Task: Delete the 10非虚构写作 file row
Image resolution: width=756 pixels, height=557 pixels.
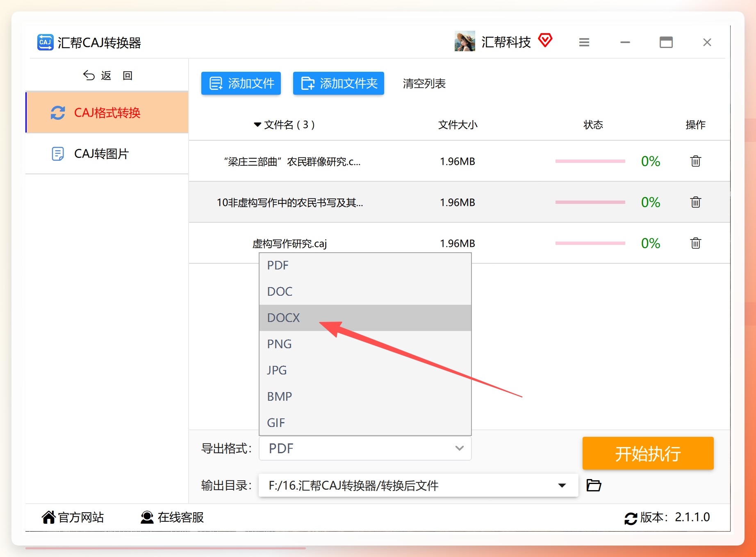Action: (695, 202)
